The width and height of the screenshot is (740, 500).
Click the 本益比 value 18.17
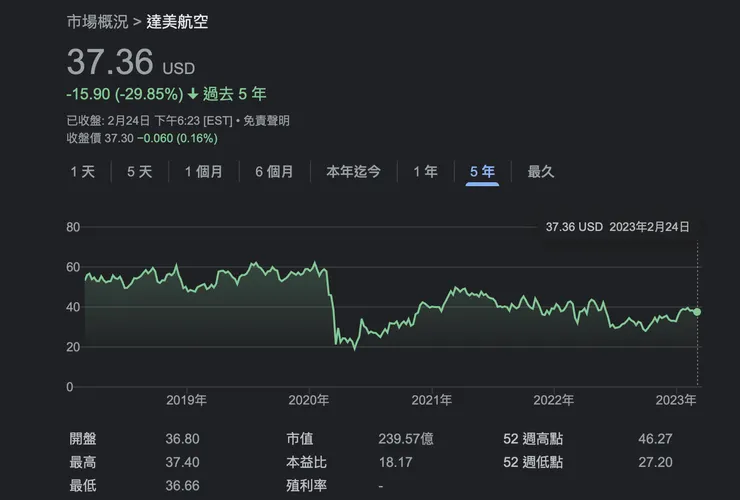pyautogui.click(x=395, y=462)
